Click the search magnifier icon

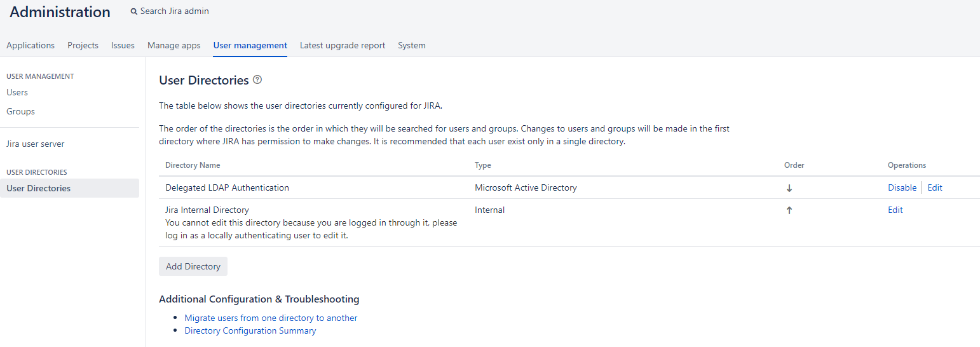(133, 11)
